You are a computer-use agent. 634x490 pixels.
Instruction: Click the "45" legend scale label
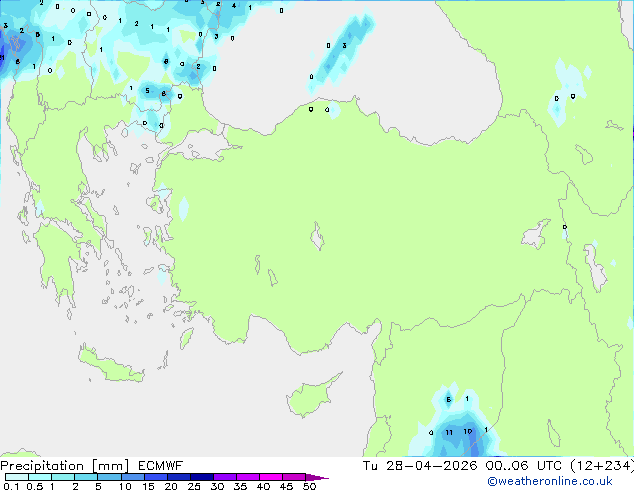[x=286, y=486]
